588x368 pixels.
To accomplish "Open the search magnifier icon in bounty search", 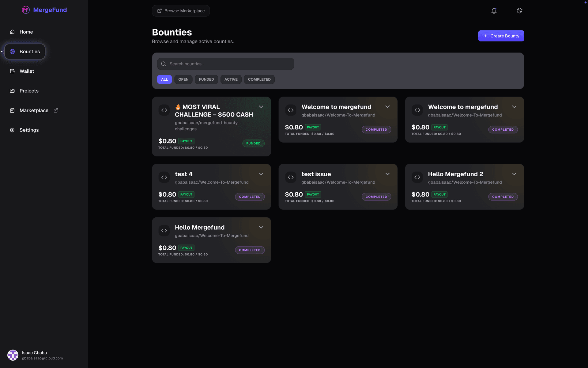I will [163, 63].
